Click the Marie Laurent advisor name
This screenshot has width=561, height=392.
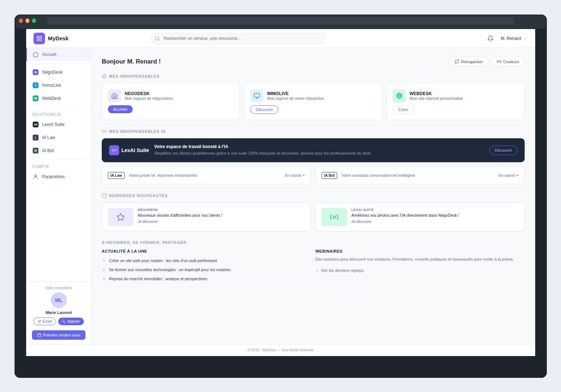coord(59,313)
